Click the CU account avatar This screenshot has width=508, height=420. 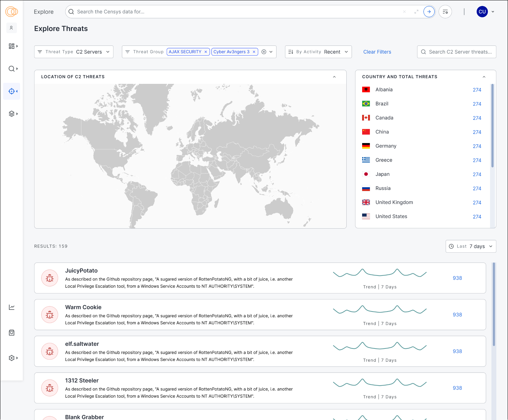tap(482, 12)
